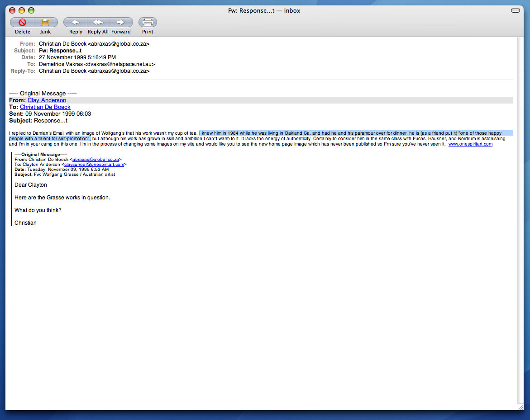
Task: Delete this email message
Action: point(22,22)
